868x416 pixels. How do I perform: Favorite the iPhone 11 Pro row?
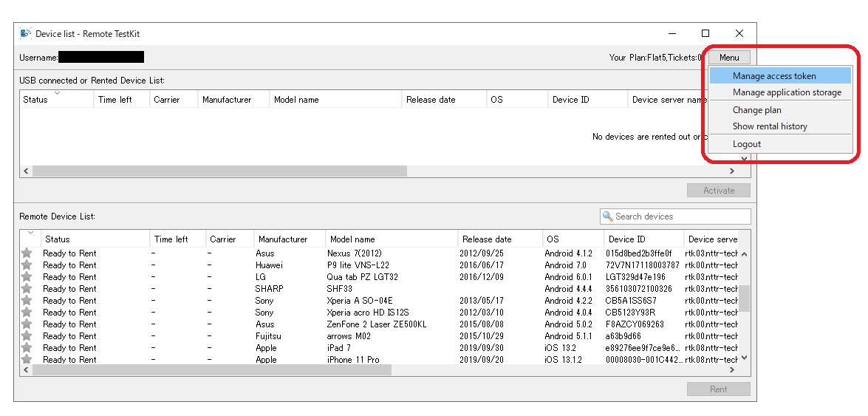27,360
